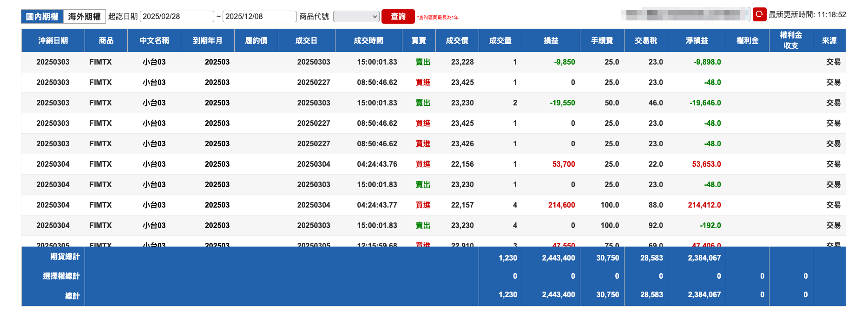Click the 買賣 column header
This screenshot has height=319, width=868.
tap(419, 40)
